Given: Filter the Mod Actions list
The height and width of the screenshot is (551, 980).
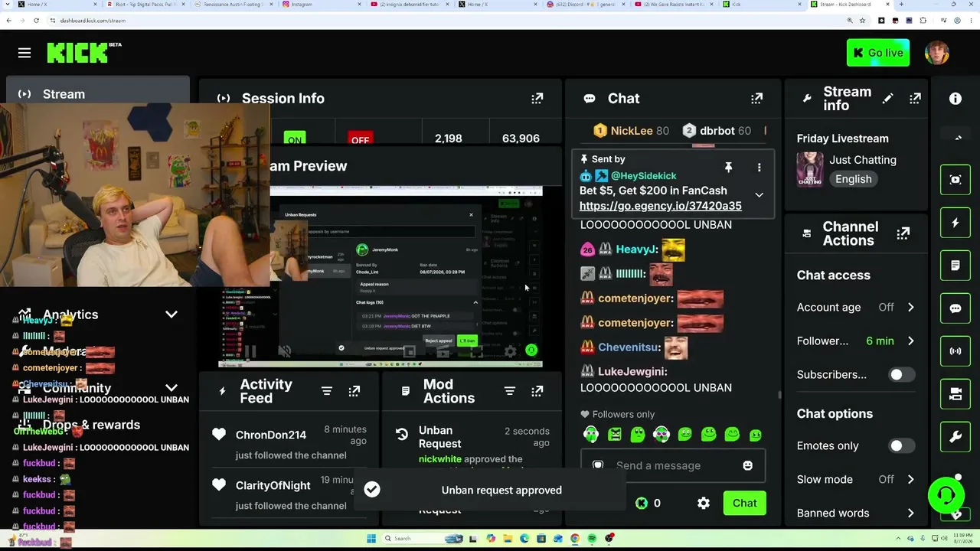Looking at the screenshot, I should 510,391.
